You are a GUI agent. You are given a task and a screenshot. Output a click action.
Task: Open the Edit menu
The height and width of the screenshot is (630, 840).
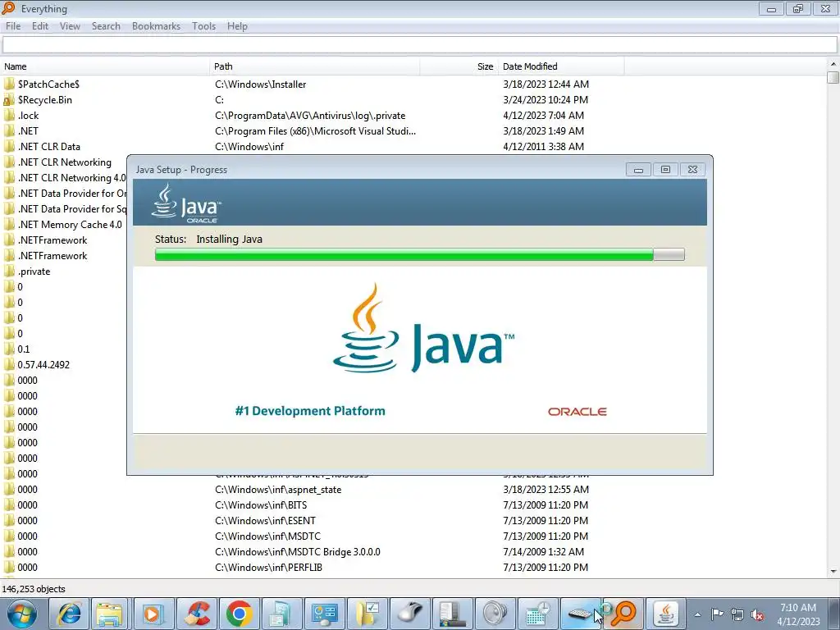[40, 26]
